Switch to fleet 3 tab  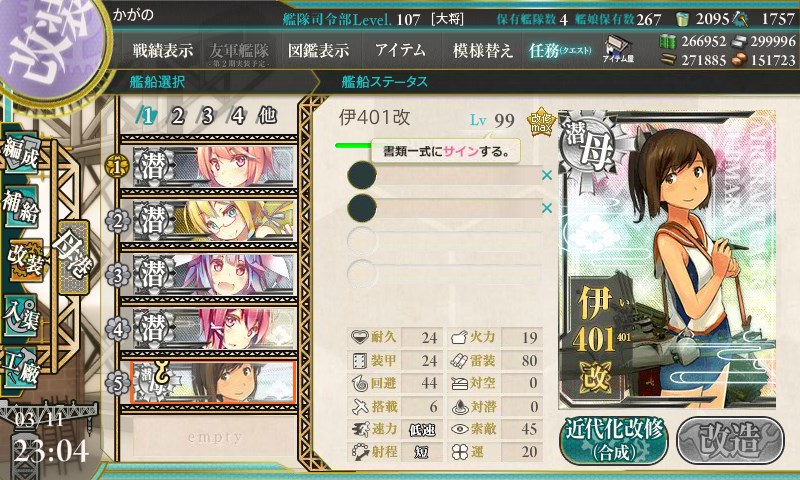(207, 116)
